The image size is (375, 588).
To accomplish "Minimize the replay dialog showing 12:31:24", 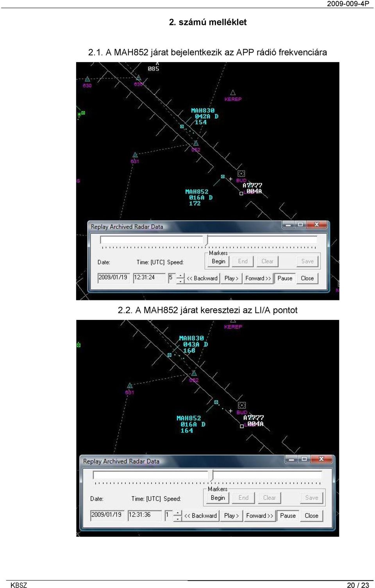I will [288, 225].
